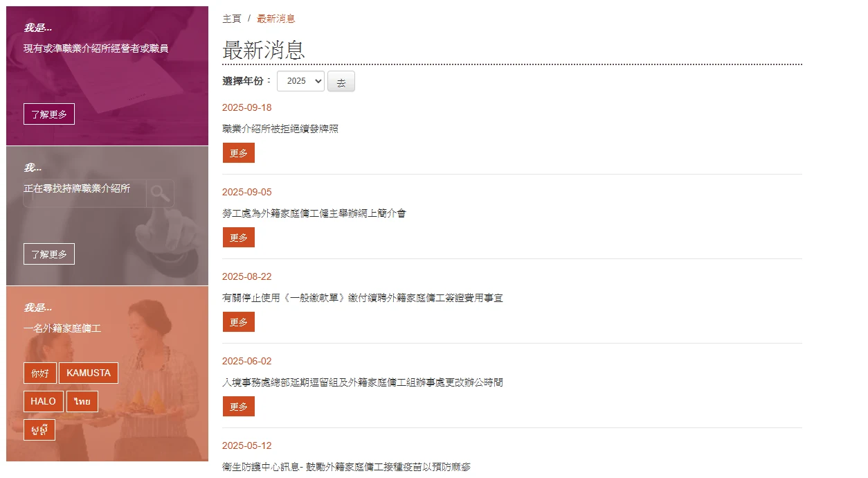Select the 你好 language button
Image resolution: width=868 pixels, height=478 pixels.
coord(40,373)
